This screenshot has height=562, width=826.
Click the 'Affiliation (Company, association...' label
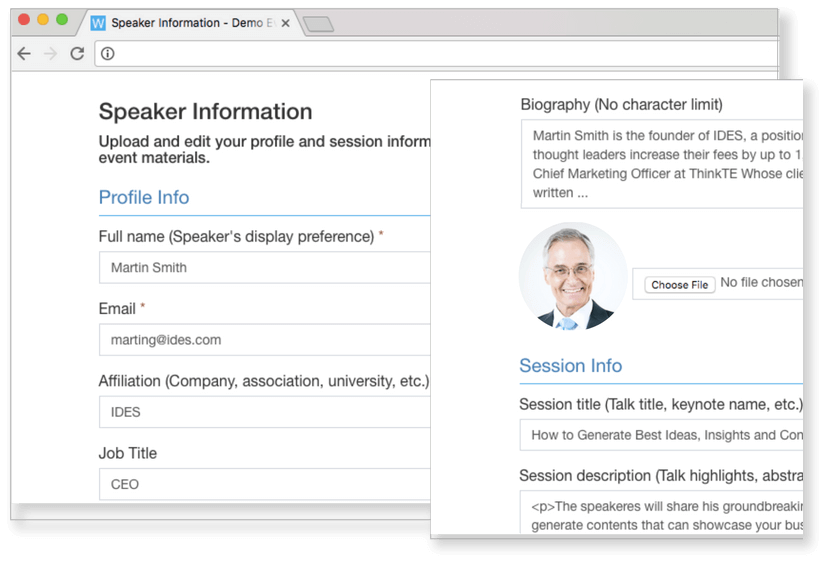[264, 381]
